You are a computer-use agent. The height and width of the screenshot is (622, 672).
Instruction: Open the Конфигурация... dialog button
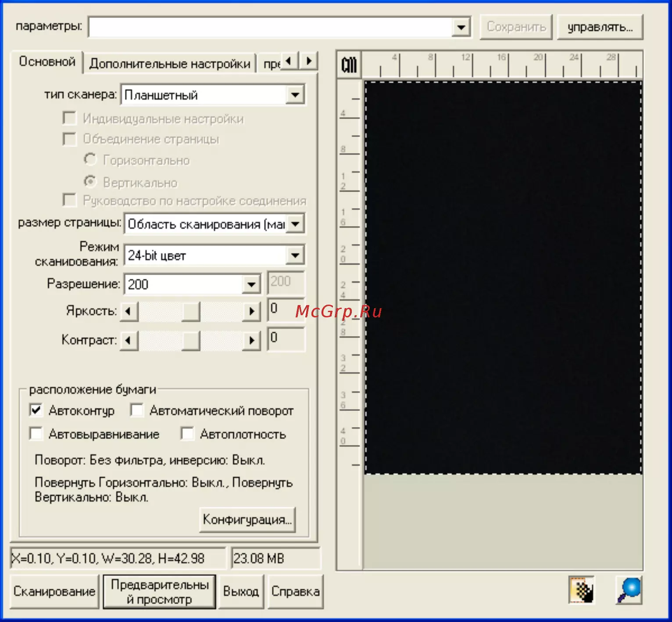point(247,520)
